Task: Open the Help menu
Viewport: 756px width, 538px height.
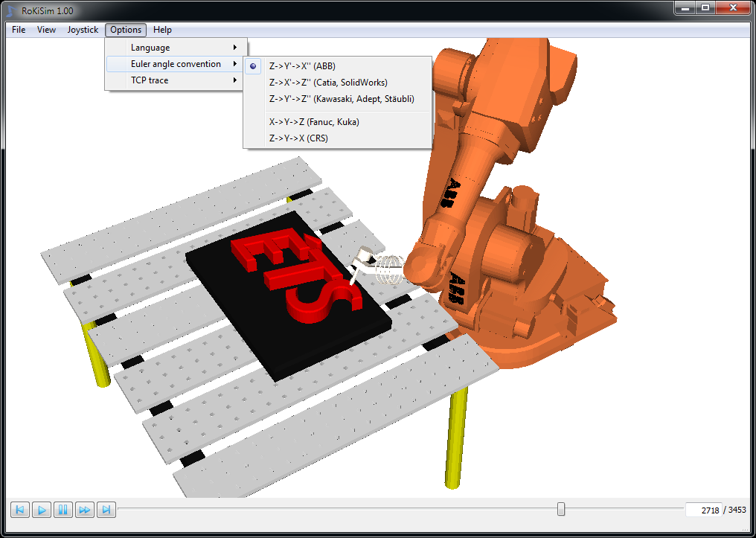Action: (x=162, y=30)
